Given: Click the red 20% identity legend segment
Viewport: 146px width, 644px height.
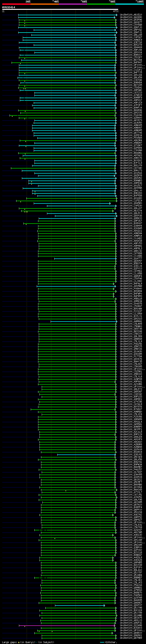Looking at the screenshot, I should (16, 4).
